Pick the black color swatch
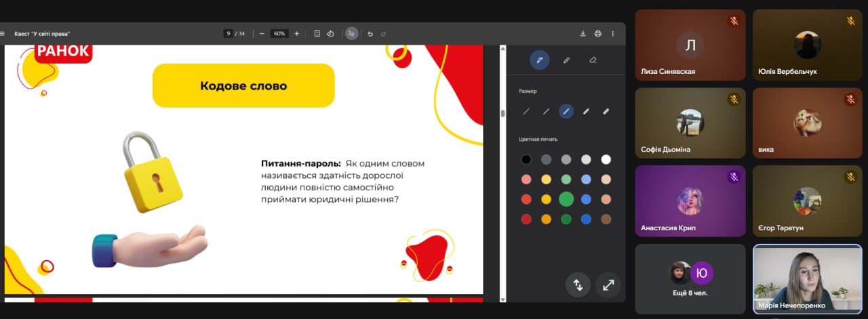868x319 pixels. pyautogui.click(x=526, y=160)
